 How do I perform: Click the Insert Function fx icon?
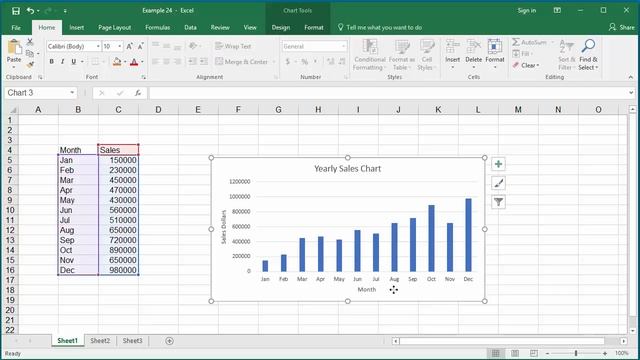pyautogui.click(x=138, y=93)
